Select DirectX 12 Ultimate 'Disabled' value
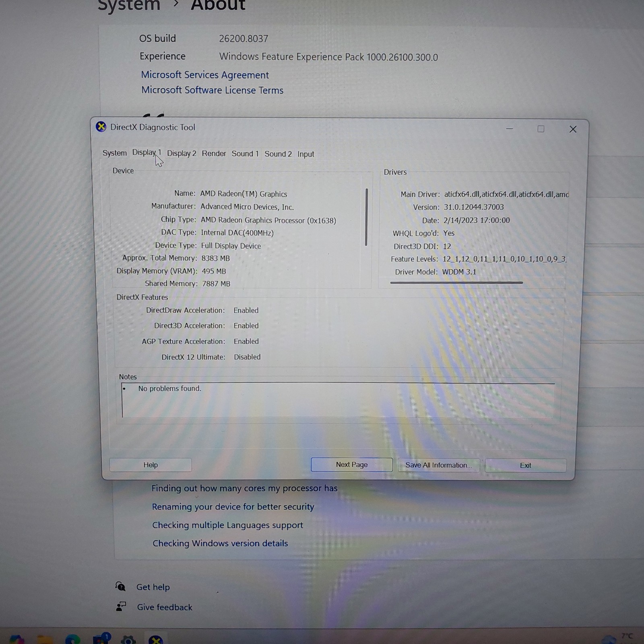The image size is (644, 644). coord(247,357)
